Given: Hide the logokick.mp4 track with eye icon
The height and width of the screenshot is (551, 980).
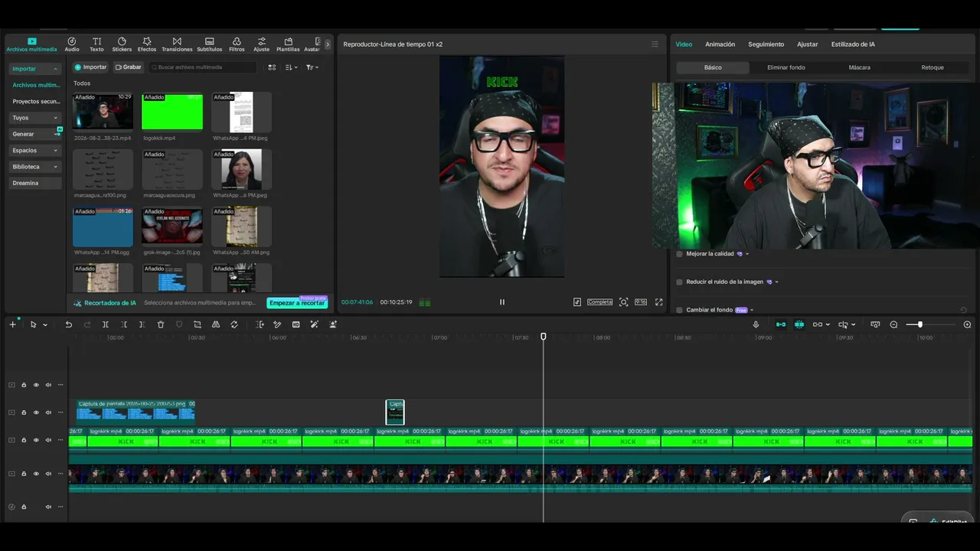Looking at the screenshot, I should pos(36,440).
